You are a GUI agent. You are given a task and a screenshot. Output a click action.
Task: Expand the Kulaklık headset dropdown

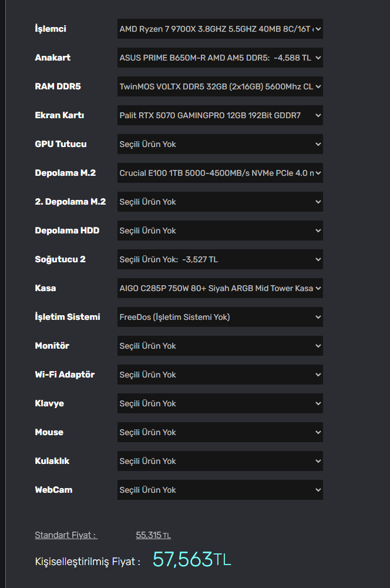[x=220, y=461]
